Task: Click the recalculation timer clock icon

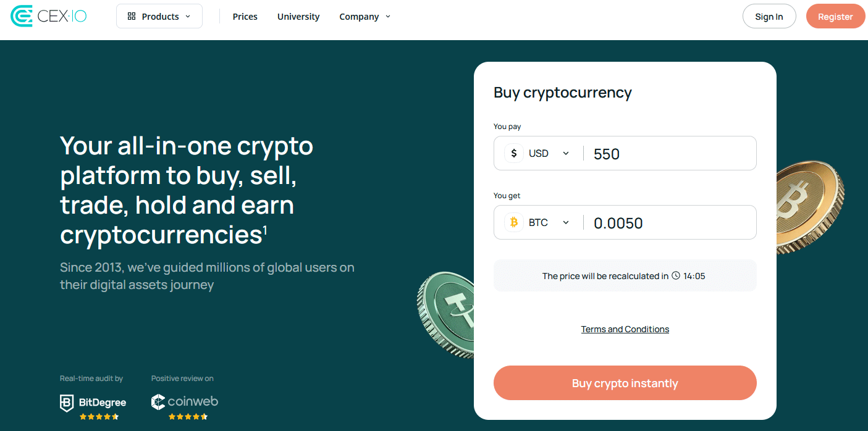Action: click(676, 275)
